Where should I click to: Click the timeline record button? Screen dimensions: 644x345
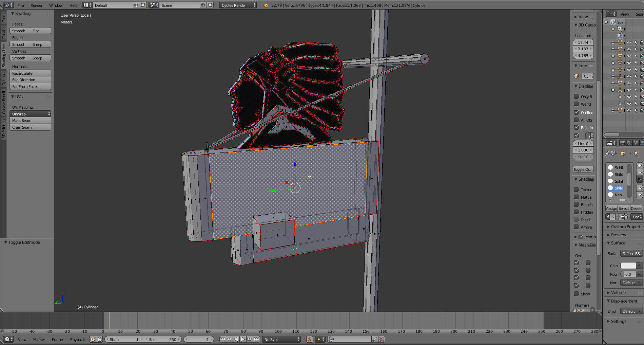309,339
